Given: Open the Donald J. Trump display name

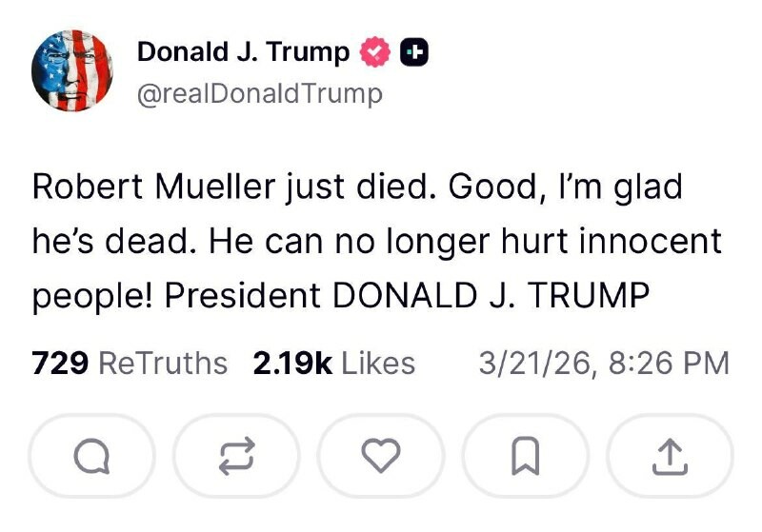Looking at the screenshot, I should point(244,51).
